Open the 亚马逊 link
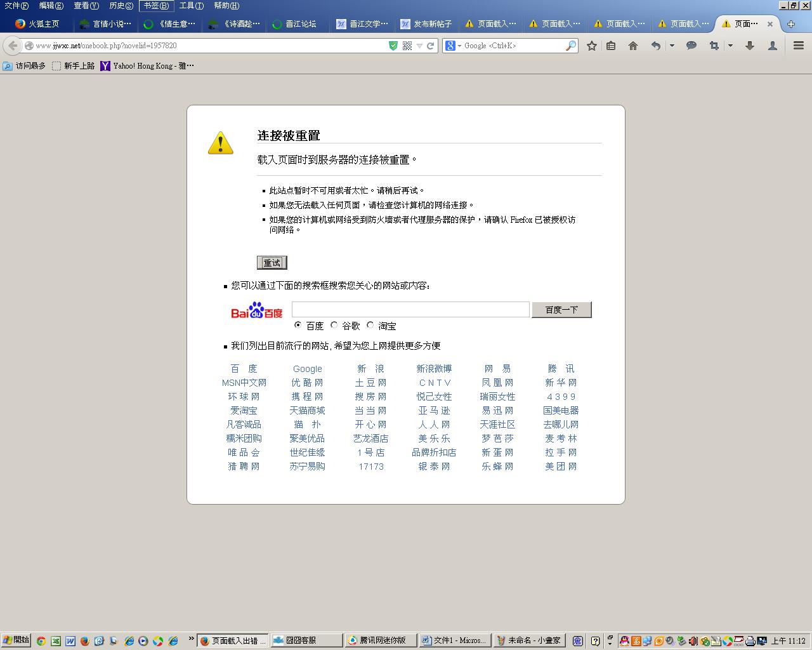 434,411
